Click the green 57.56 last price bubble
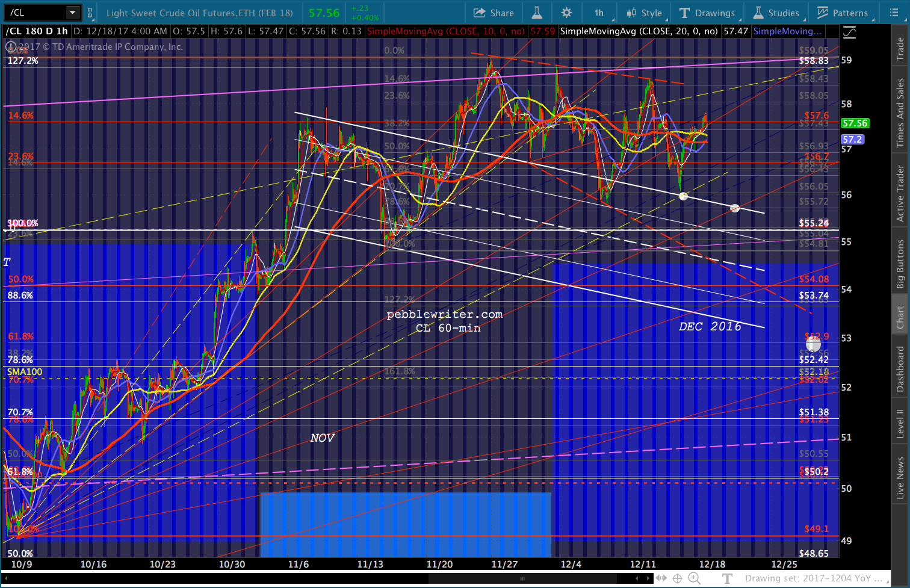This screenshot has width=910, height=588. (855, 123)
